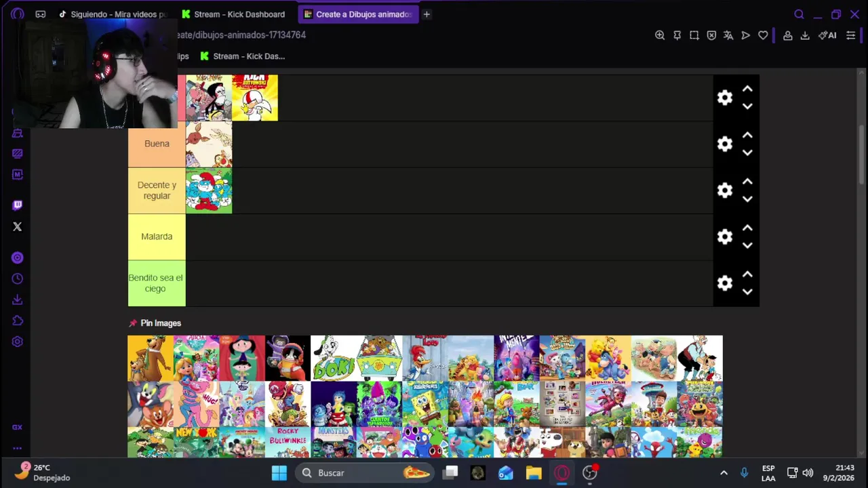Move Bendito sea el ciego row down
This screenshot has width=868, height=488.
coord(747,291)
